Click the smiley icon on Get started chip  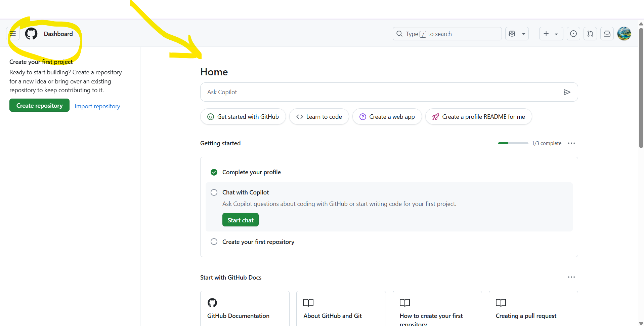(211, 117)
